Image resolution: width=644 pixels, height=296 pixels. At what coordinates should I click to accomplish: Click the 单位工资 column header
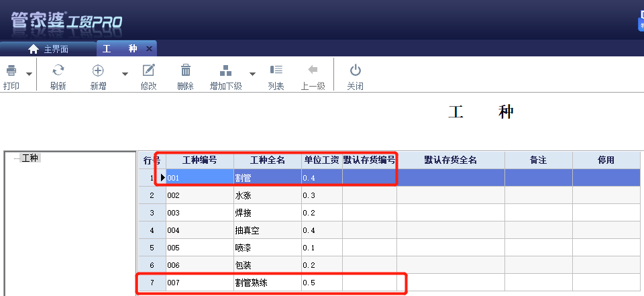point(321,160)
